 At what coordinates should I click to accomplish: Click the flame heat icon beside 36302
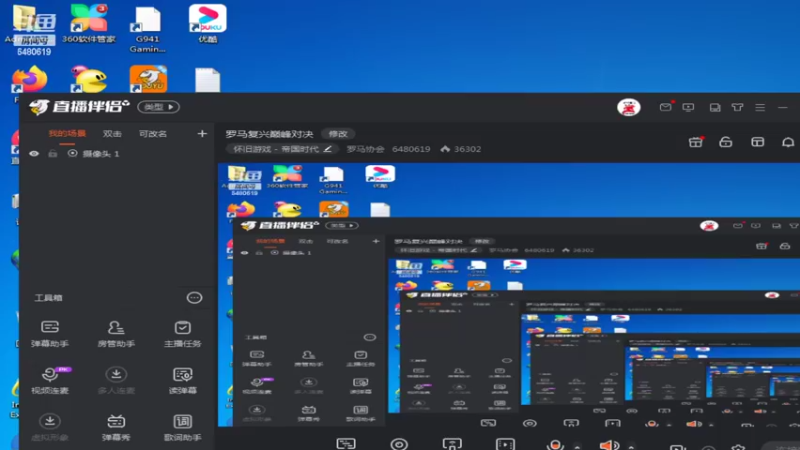[445, 149]
